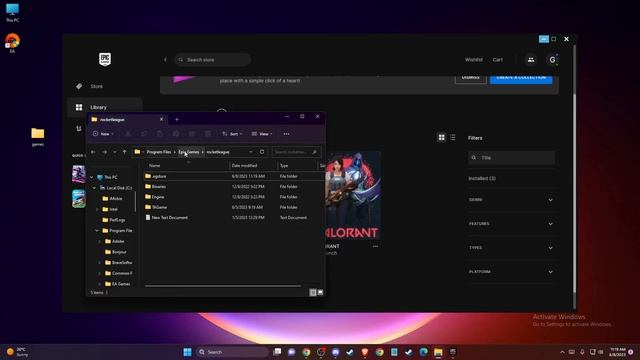Viewport: 640px width, 360px height.
Task: Click Installed (3) filter
Action: [482, 178]
